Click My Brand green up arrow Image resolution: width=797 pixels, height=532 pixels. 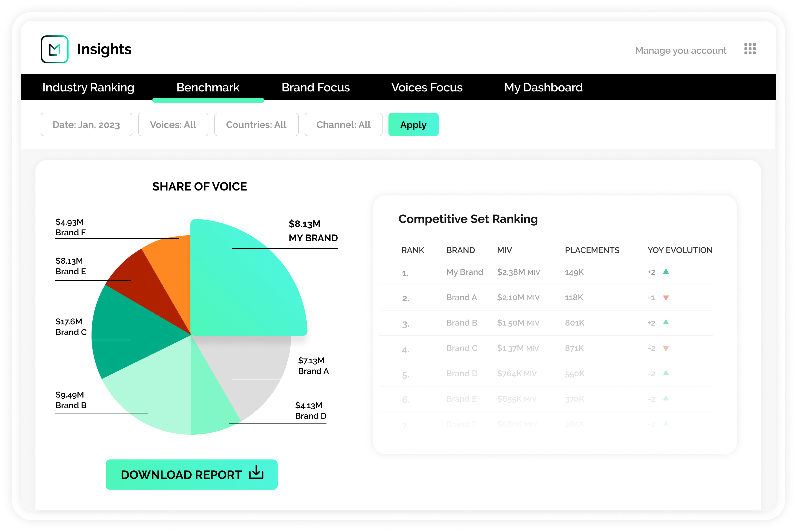[666, 271]
